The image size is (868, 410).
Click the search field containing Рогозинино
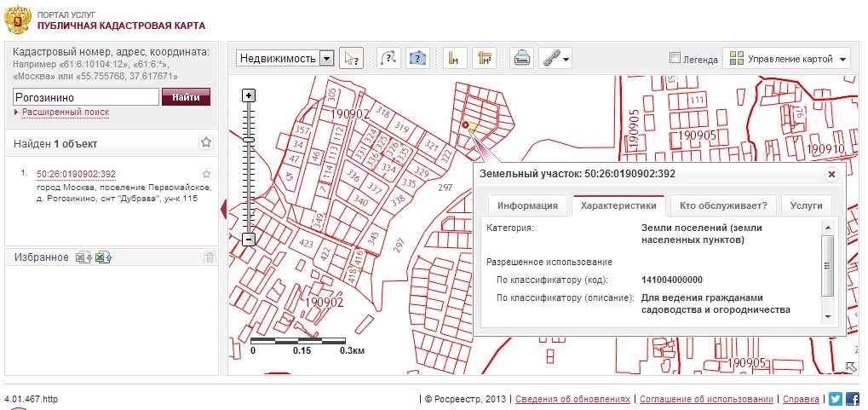click(86, 97)
